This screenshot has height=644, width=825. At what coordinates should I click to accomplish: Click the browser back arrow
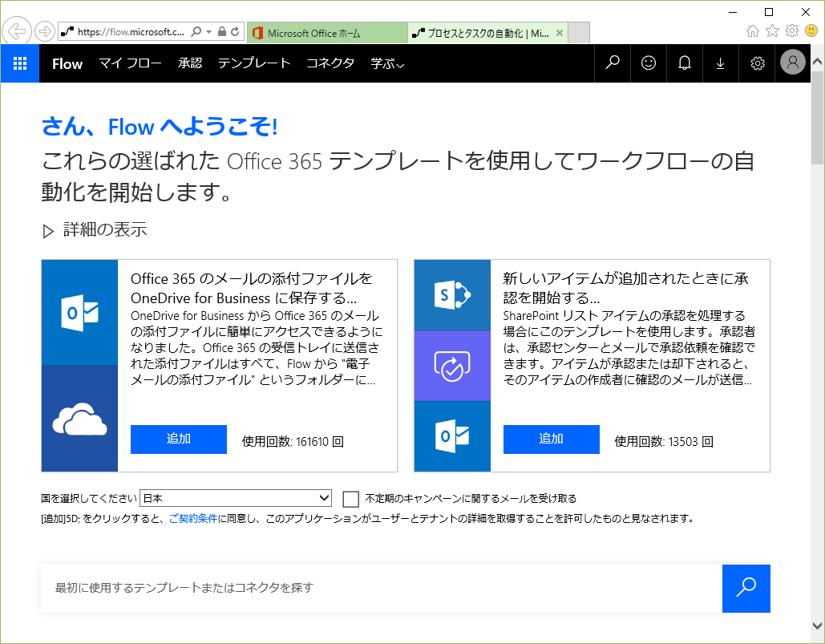(17, 31)
